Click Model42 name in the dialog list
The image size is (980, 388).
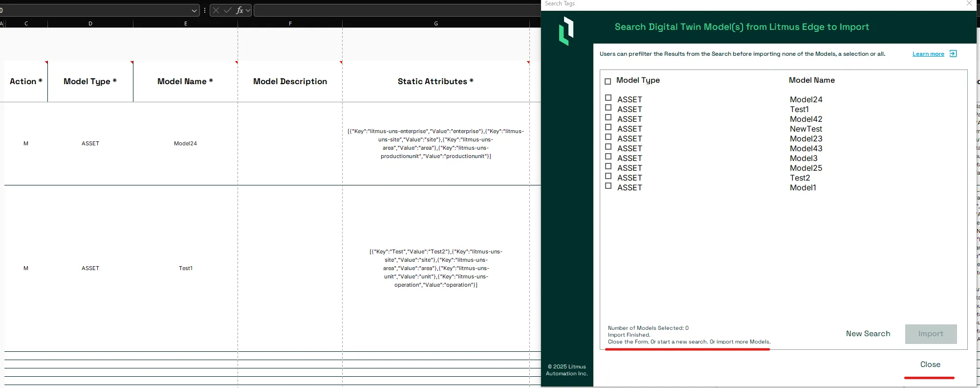click(x=806, y=119)
